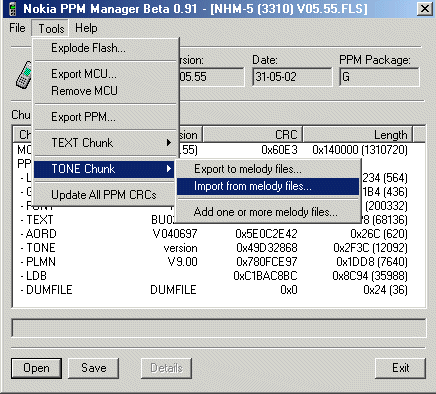
Task: Click the version field showing 05.55
Action: point(212,77)
